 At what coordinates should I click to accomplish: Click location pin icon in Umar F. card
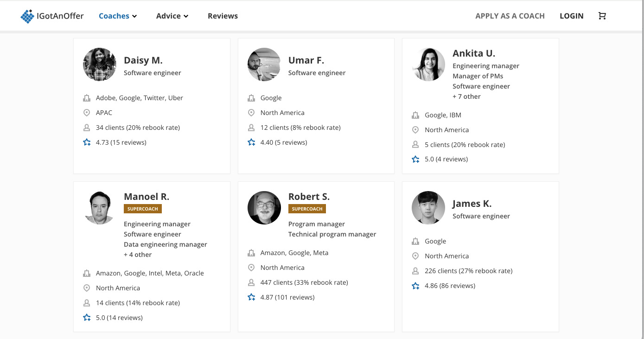tap(251, 113)
